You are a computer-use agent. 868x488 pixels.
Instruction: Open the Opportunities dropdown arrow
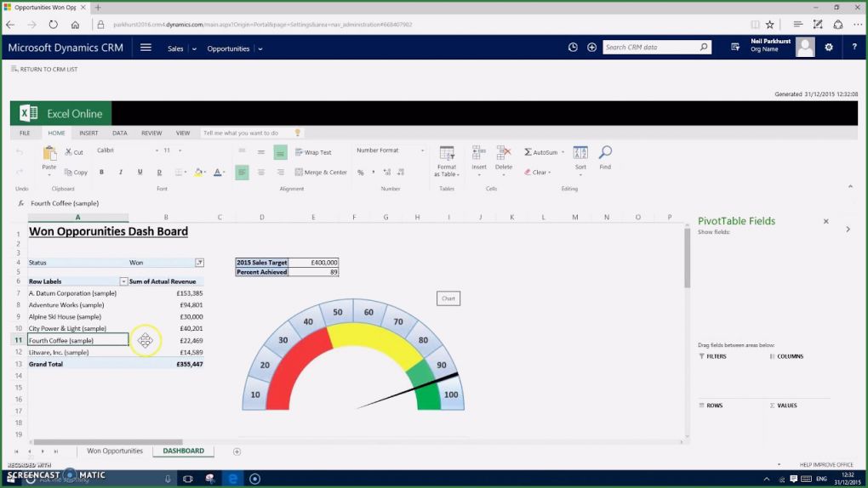coord(260,49)
